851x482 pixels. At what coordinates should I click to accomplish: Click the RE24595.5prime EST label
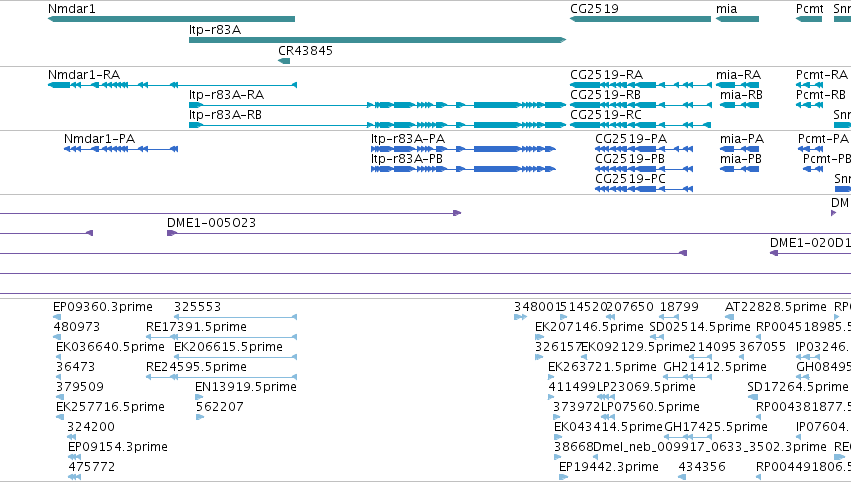[196, 367]
